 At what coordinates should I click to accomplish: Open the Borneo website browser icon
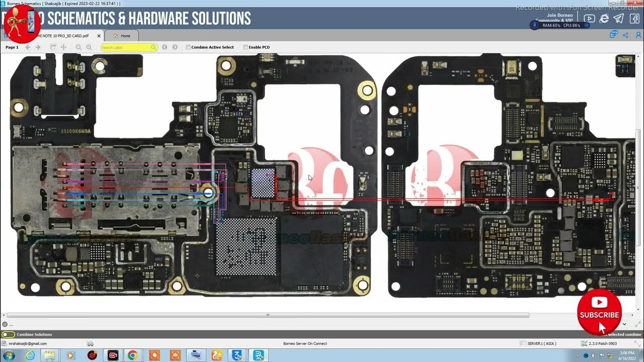click(x=604, y=19)
